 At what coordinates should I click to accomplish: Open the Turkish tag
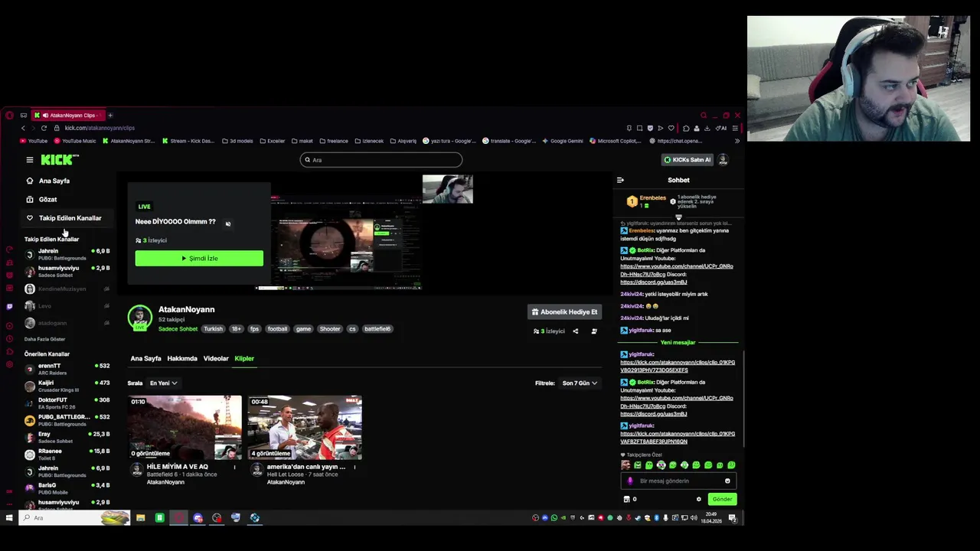213,329
